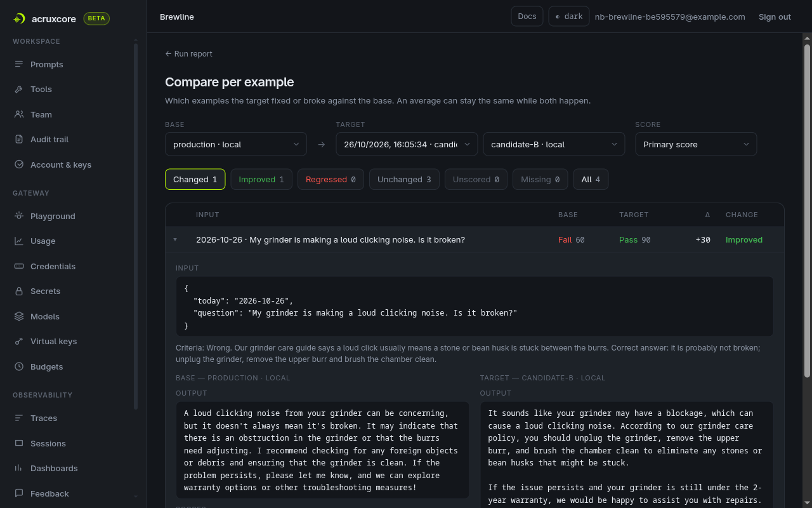Click the Fail 60 base score
812x508 pixels.
[x=572, y=240]
